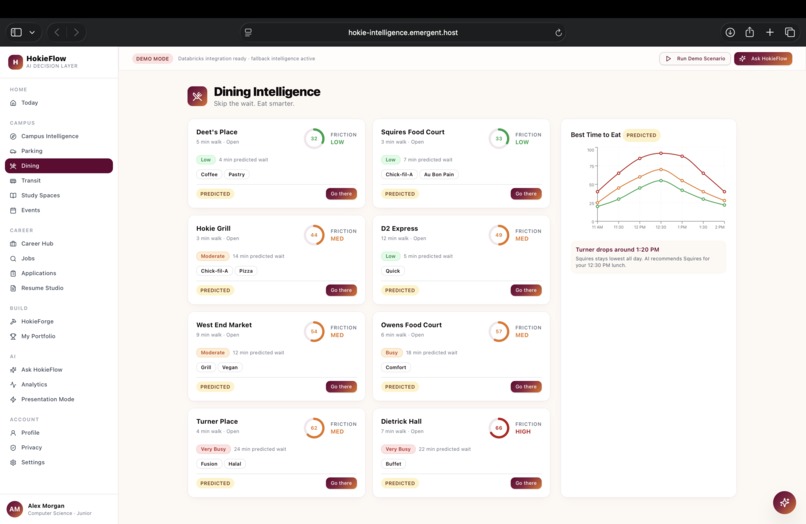Open Today in the sidebar
The width and height of the screenshot is (806, 524).
point(59,103)
